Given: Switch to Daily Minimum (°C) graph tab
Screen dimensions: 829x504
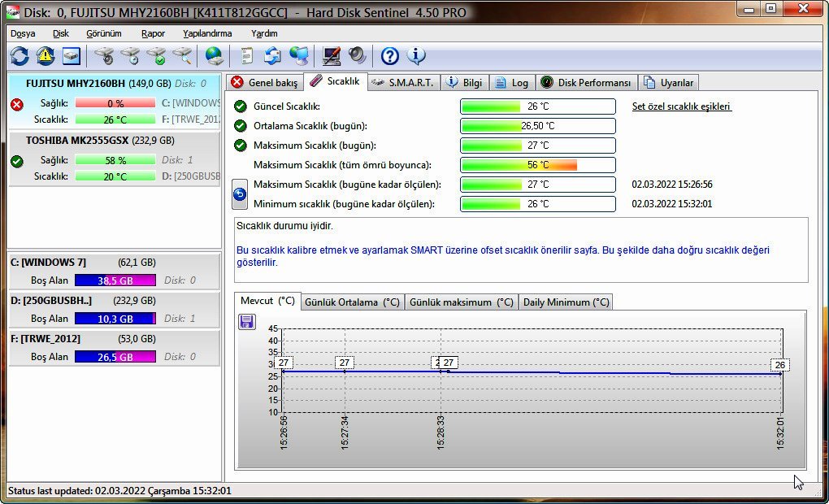Looking at the screenshot, I should [x=566, y=302].
